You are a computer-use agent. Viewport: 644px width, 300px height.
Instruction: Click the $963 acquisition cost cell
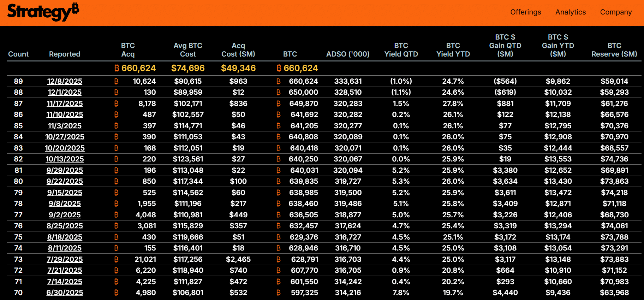[238, 81]
